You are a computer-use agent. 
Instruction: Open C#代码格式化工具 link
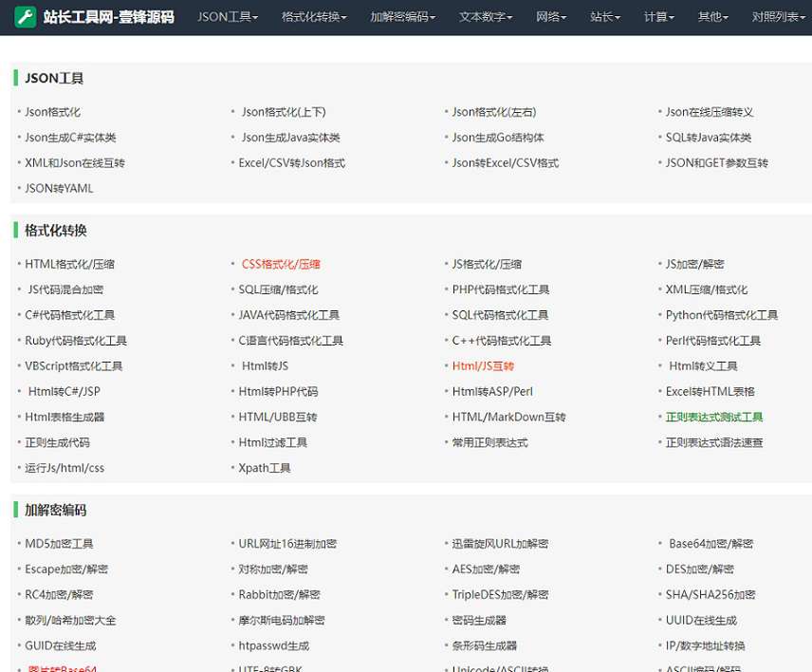[70, 314]
